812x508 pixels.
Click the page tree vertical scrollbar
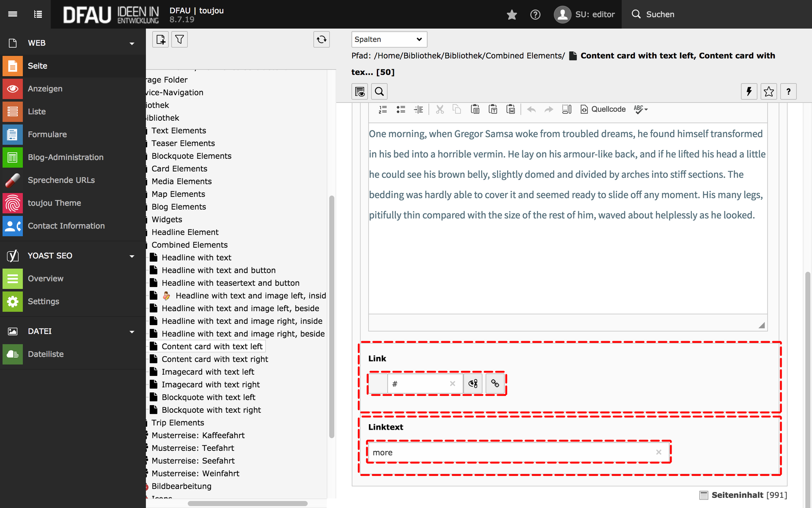click(332, 317)
